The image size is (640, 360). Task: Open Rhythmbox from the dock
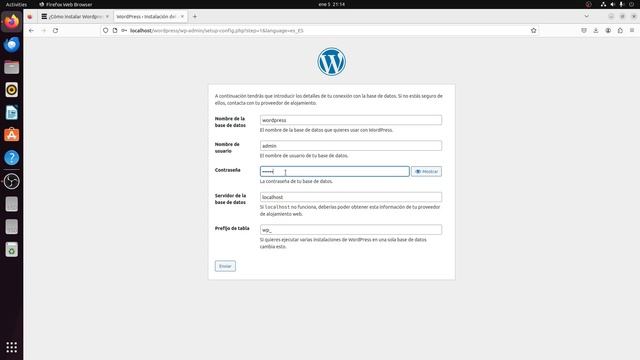click(11, 90)
